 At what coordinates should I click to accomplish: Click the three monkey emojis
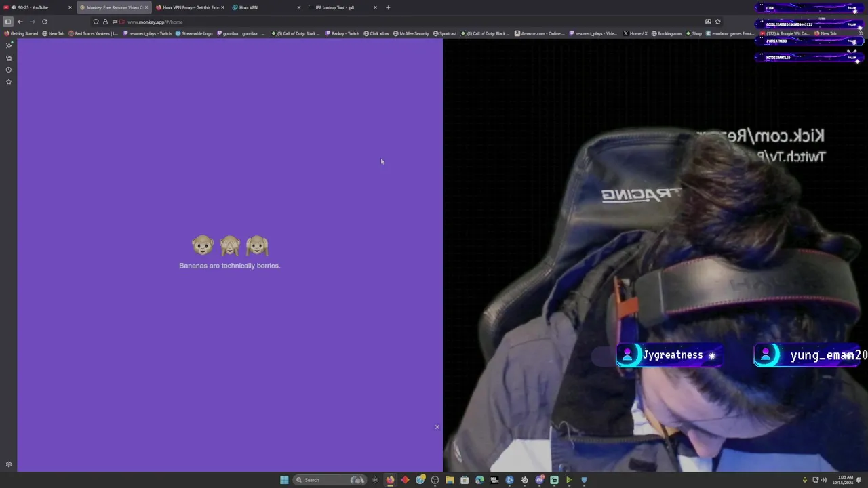230,245
